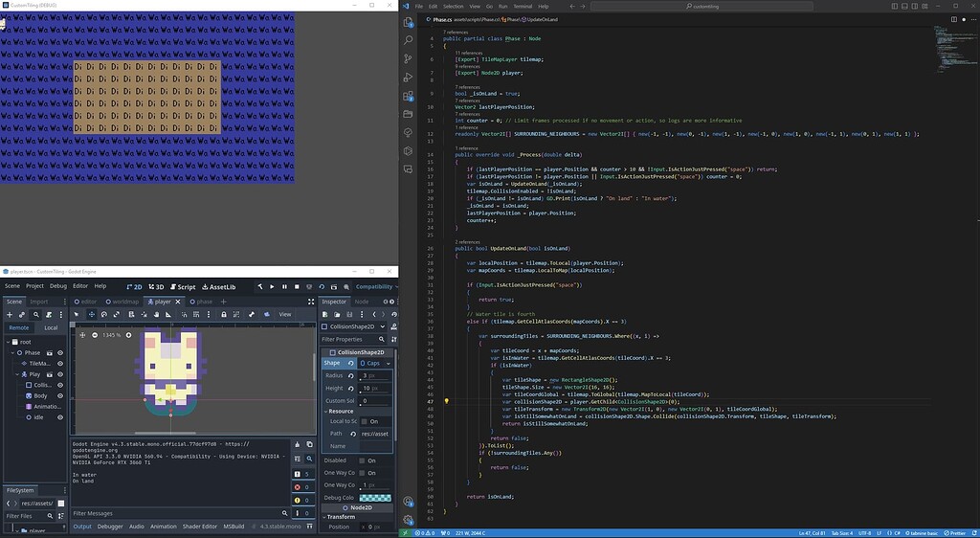Add a new node in Scene dock
980x538 pixels.
[9, 315]
